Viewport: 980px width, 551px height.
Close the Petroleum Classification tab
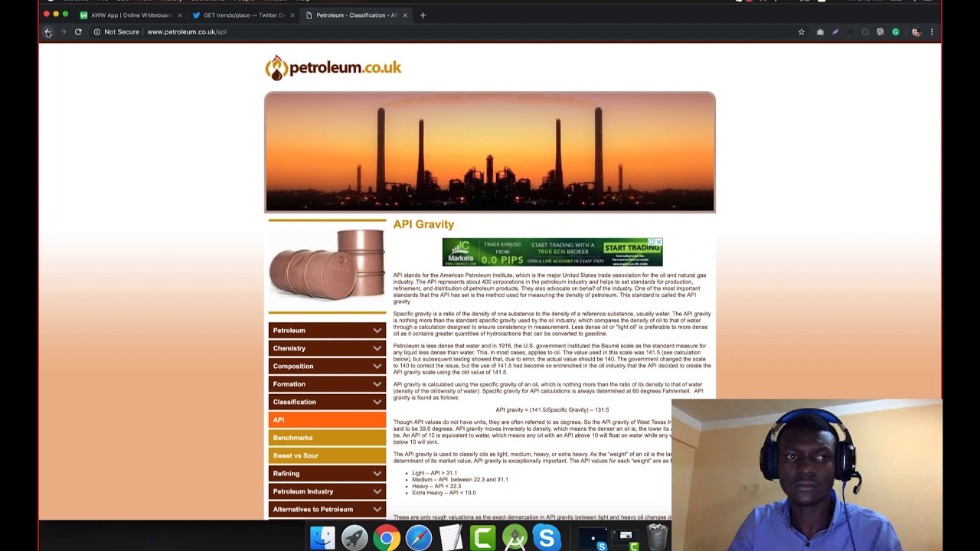pyautogui.click(x=405, y=15)
